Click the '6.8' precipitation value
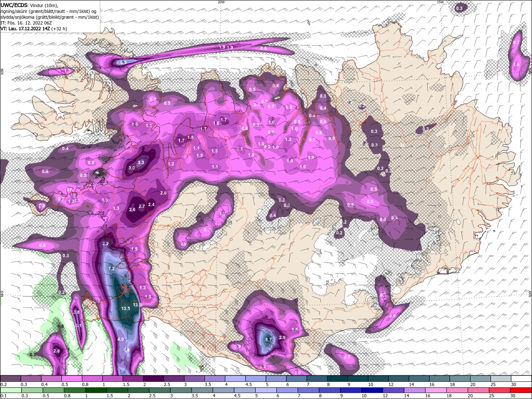The width and height of the screenshot is (532, 399). pyautogui.click(x=123, y=63)
